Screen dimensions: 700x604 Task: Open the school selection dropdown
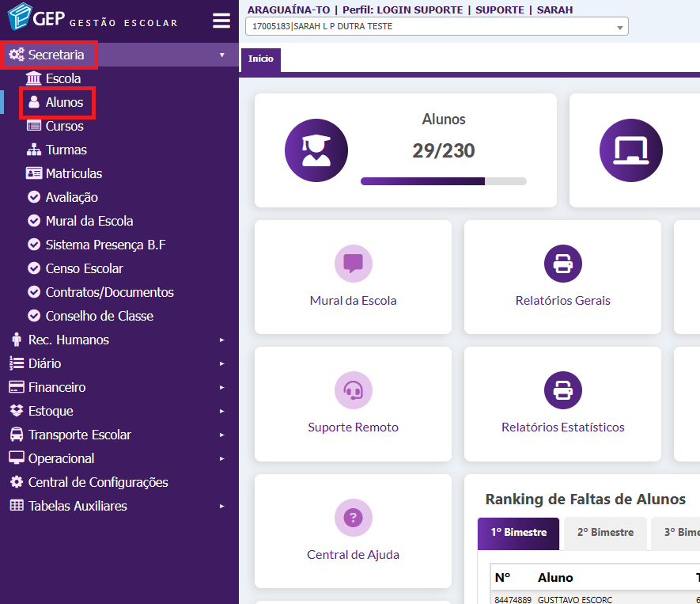pyautogui.click(x=437, y=27)
